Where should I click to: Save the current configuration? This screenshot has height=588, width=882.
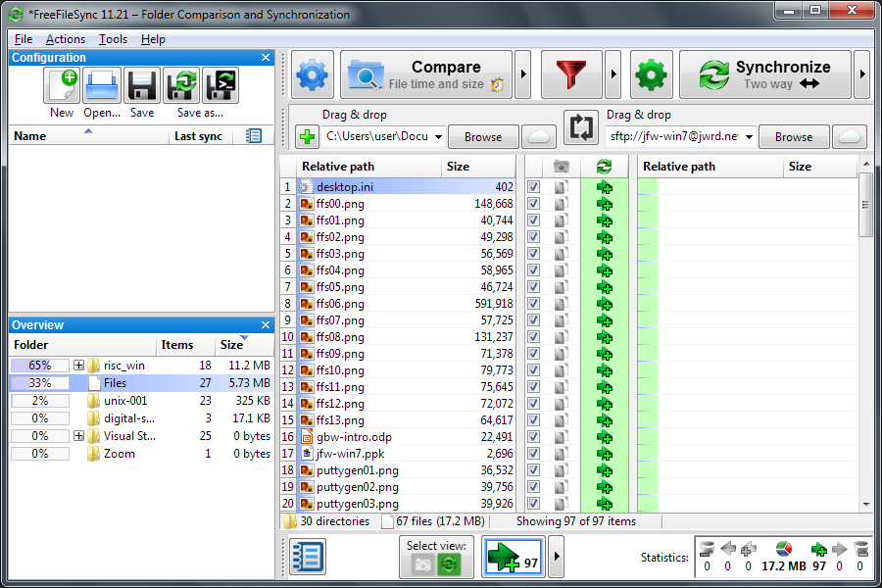click(x=142, y=85)
